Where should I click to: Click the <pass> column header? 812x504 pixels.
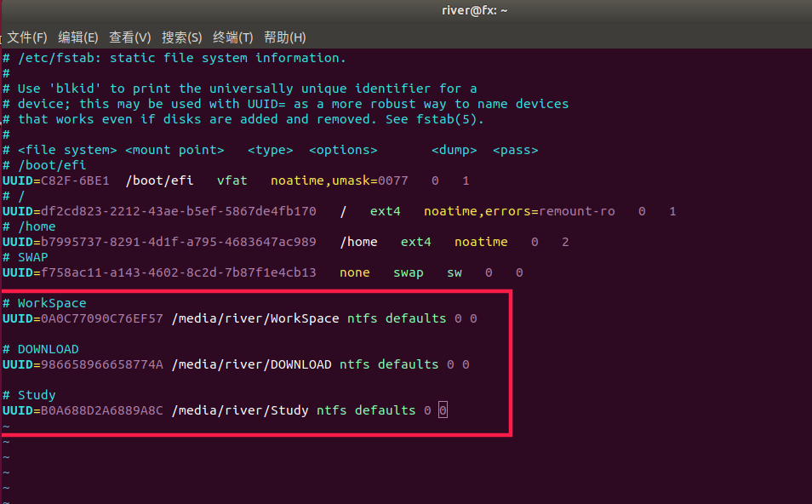click(515, 150)
